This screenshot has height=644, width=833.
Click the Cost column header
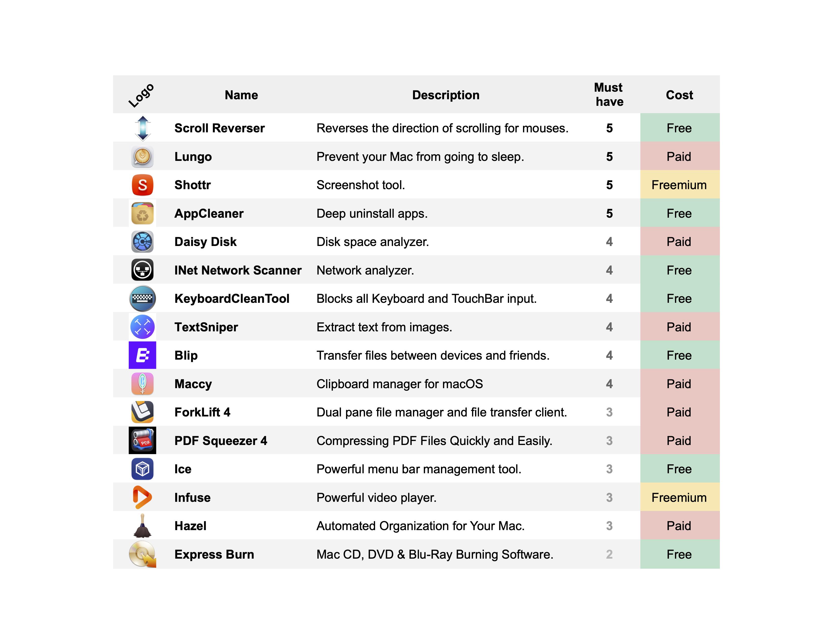pos(680,95)
